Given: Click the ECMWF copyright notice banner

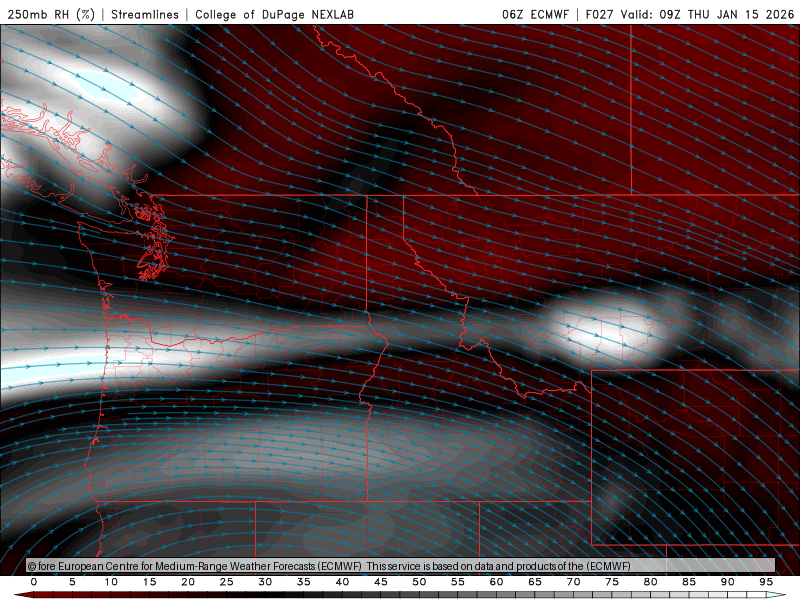Looking at the screenshot, I should coord(401,566).
